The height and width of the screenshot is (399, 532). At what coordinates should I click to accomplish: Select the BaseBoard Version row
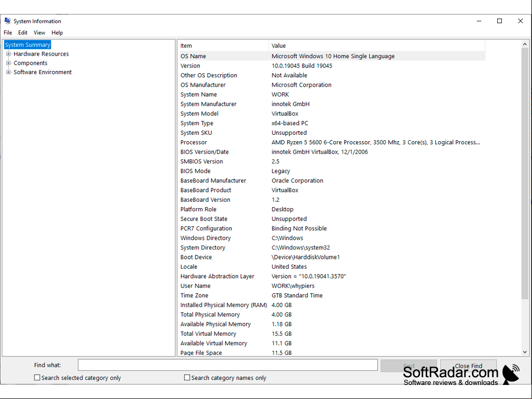(x=333, y=200)
